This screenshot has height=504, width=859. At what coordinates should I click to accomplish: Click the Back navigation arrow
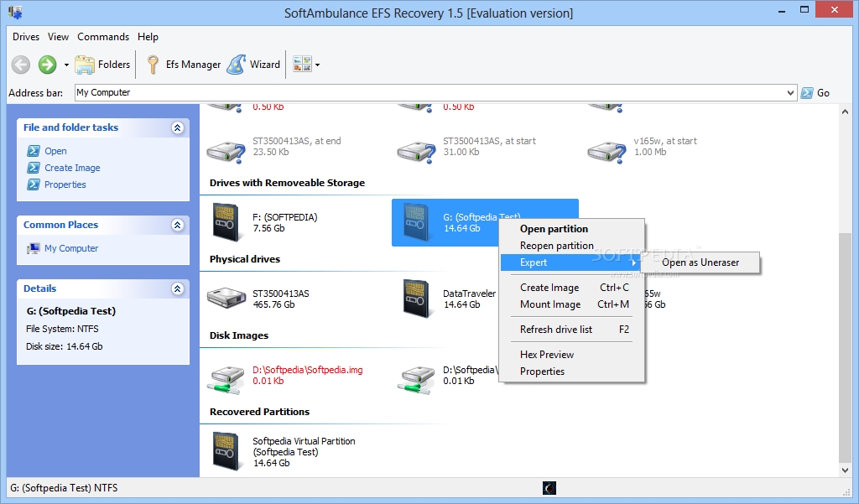click(x=21, y=65)
